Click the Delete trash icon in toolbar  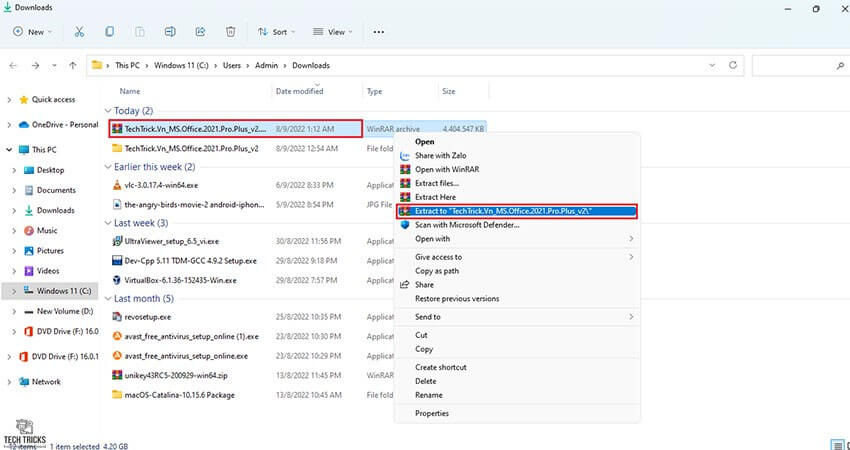tap(230, 32)
